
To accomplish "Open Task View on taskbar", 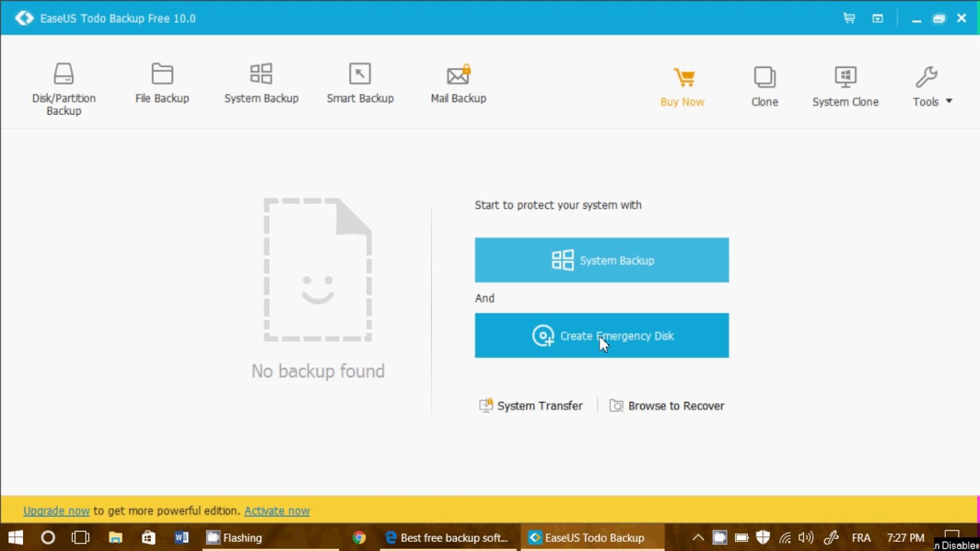I will [80, 537].
